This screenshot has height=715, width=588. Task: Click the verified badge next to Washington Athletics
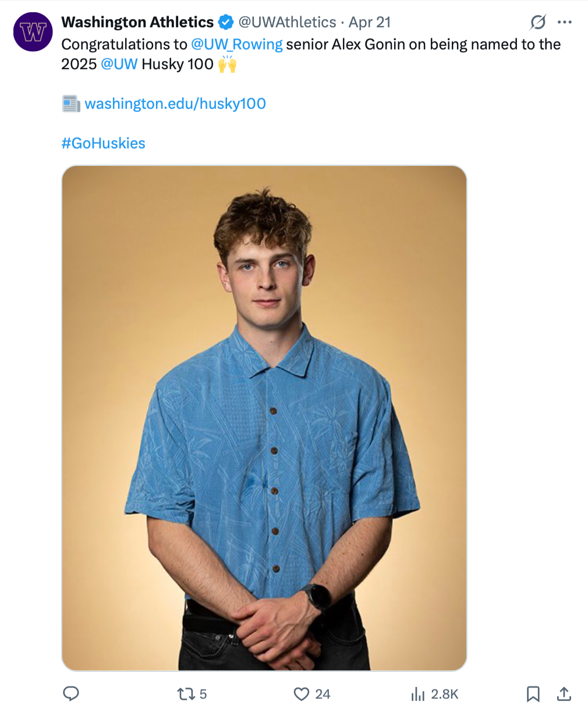(225, 23)
